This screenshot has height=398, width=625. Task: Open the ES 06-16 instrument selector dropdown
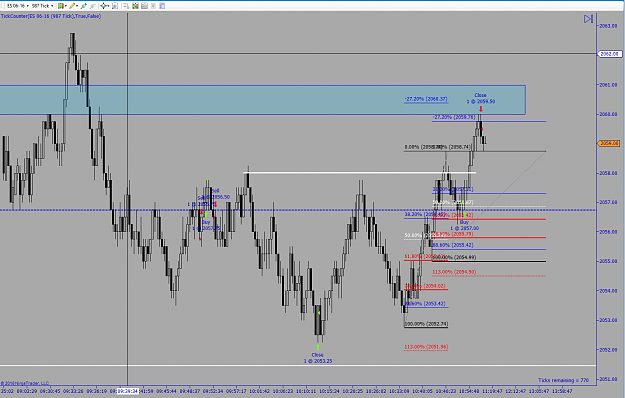[x=18, y=6]
